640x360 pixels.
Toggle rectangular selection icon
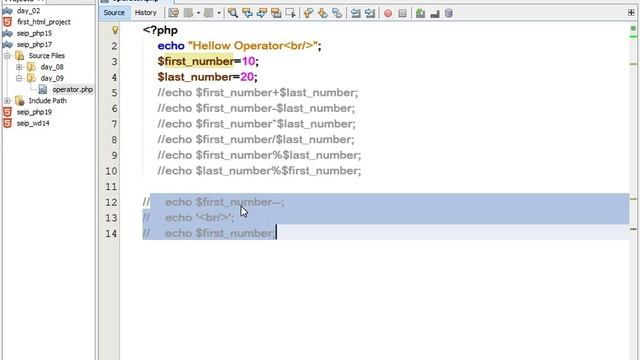290,13
